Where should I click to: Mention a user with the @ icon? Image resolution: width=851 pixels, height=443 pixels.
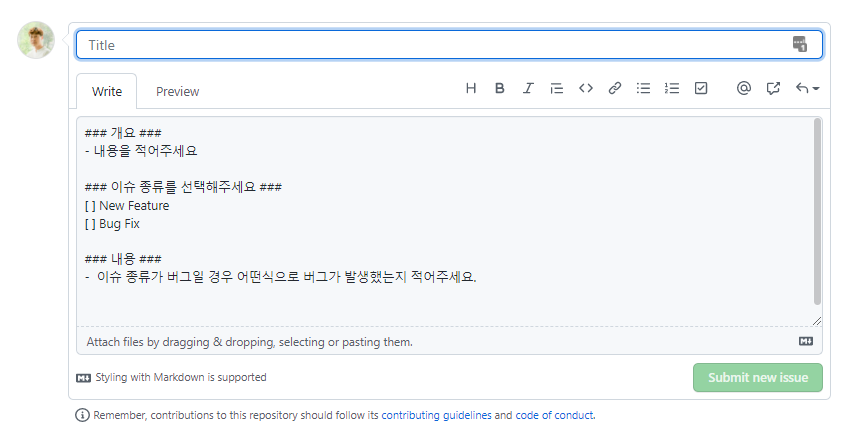pyautogui.click(x=743, y=88)
